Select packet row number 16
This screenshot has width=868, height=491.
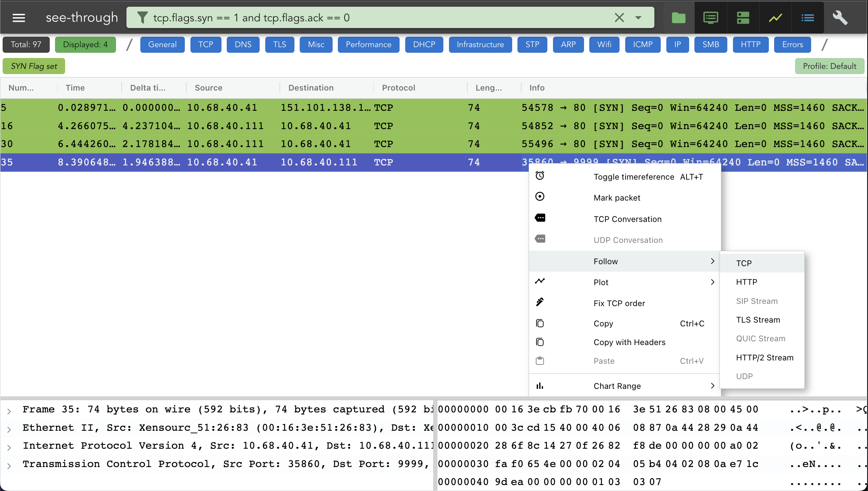pos(434,126)
